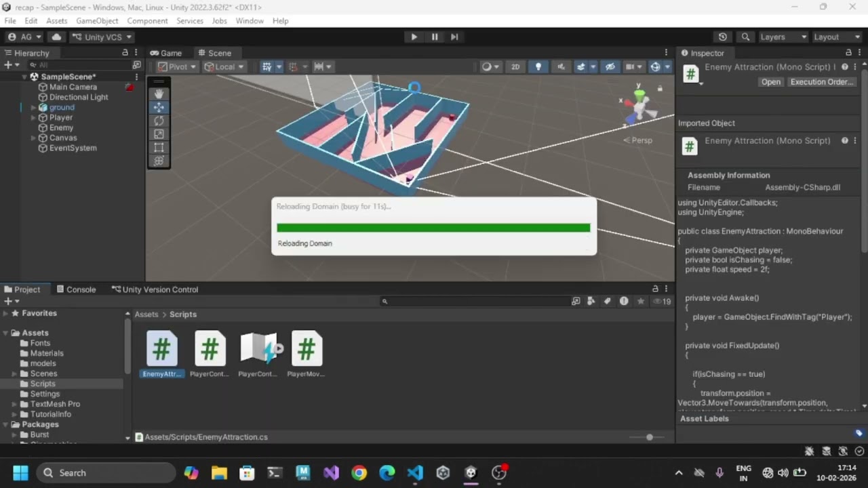Open the Local handle rotation dropdown
Image resolution: width=868 pixels, height=488 pixels.
(224, 66)
